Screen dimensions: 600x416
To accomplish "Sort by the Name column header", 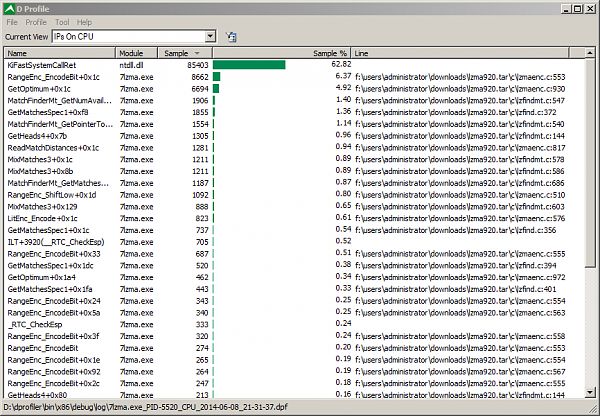I will click(x=60, y=53).
